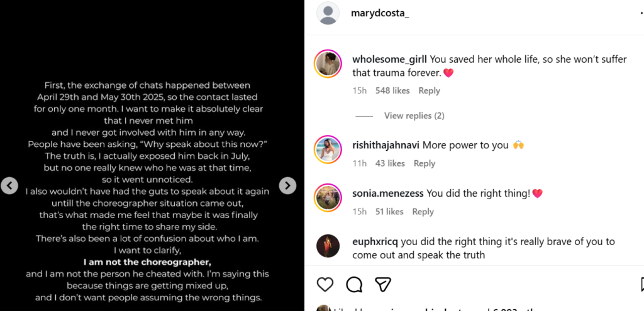This screenshot has height=311, width=644.
Task: Share post via paper plane icon
Action: [383, 285]
